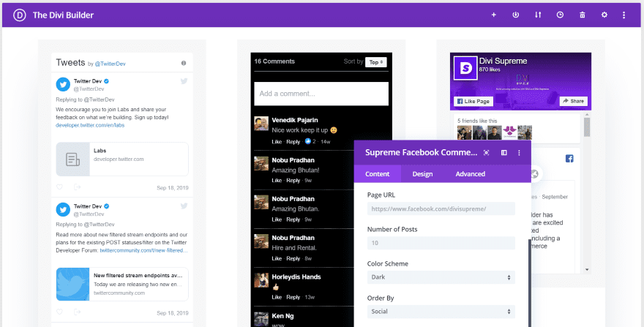Click '16 Comments' heading
Viewport: 644px width, 327px height.
(x=274, y=61)
